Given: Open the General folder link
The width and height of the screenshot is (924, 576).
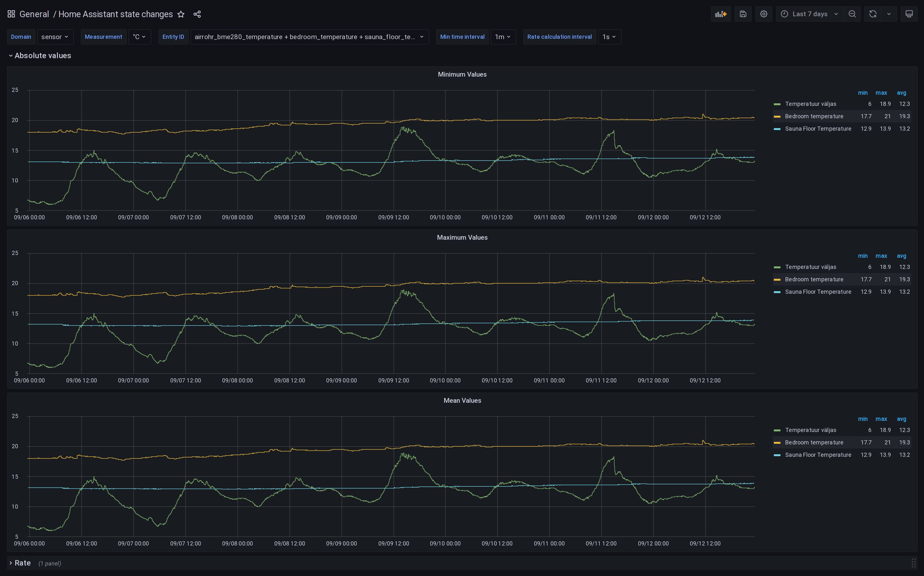Looking at the screenshot, I should pos(34,14).
